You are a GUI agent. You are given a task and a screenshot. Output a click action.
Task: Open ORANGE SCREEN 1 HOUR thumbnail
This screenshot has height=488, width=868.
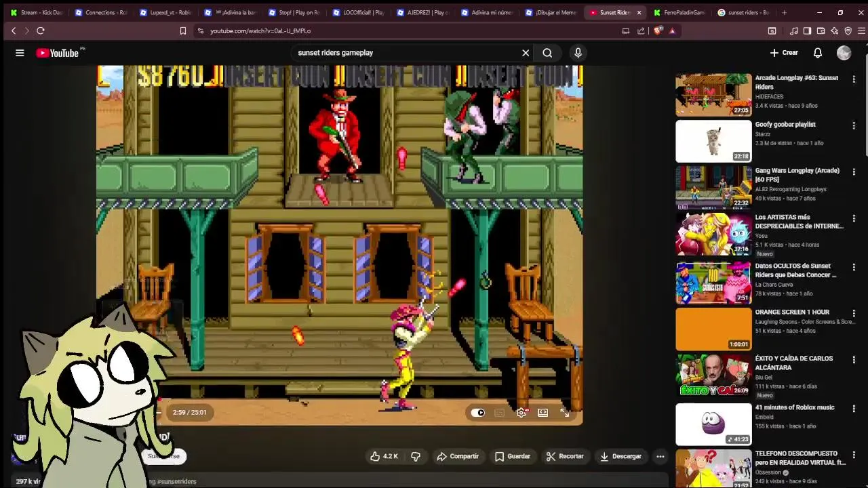tap(713, 329)
